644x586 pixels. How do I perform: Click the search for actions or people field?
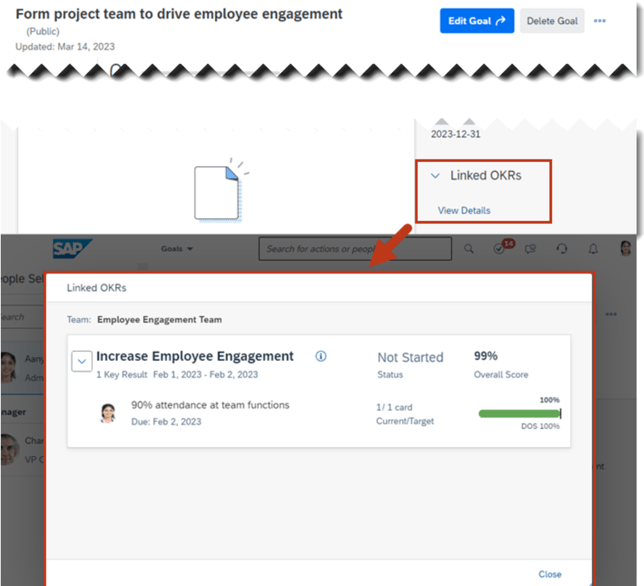[355, 249]
